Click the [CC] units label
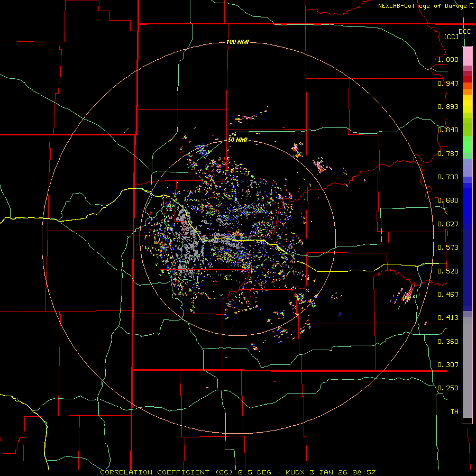This screenshot has height=476, width=476. pyautogui.click(x=451, y=36)
